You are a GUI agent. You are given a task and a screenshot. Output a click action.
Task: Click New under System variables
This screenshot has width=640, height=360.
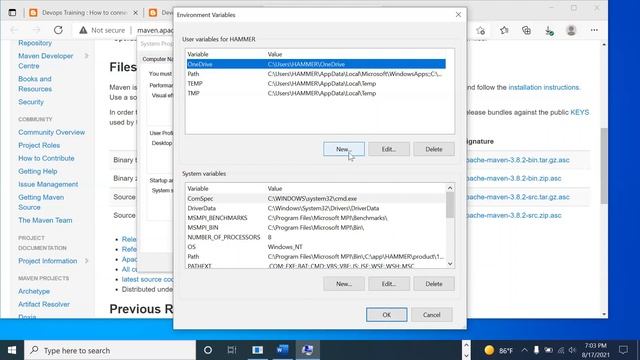(344, 284)
